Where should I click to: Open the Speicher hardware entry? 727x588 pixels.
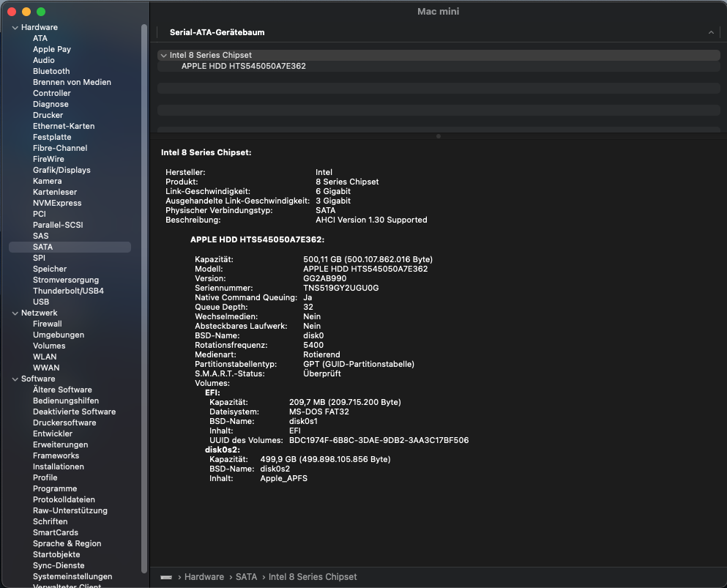click(x=50, y=269)
